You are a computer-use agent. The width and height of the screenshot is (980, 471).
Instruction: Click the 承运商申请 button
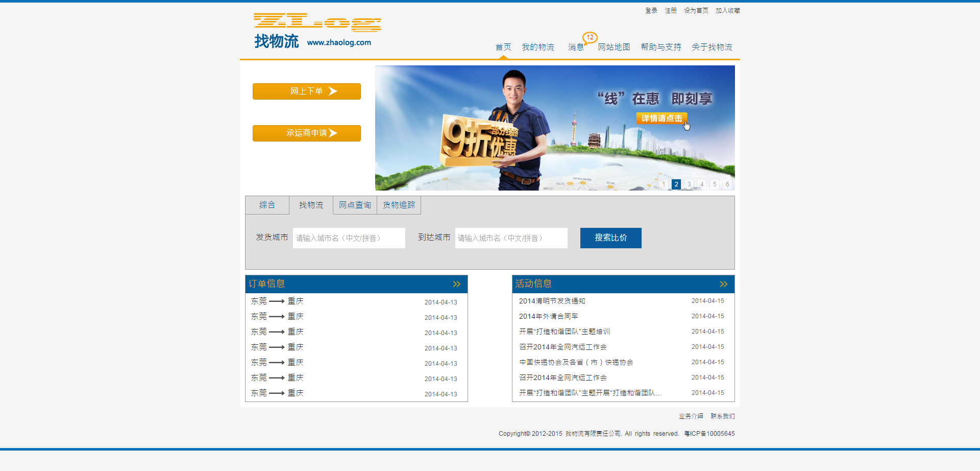tap(307, 133)
